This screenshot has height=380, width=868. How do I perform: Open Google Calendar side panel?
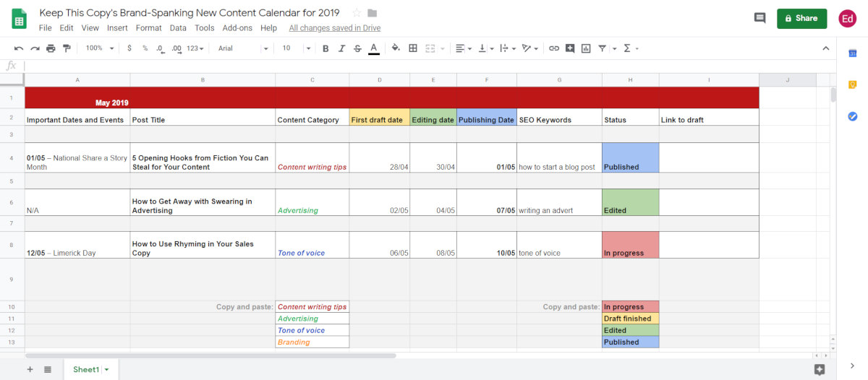853,53
